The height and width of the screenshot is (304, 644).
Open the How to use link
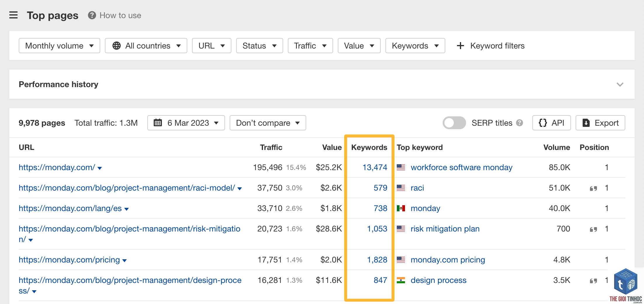pyautogui.click(x=120, y=15)
